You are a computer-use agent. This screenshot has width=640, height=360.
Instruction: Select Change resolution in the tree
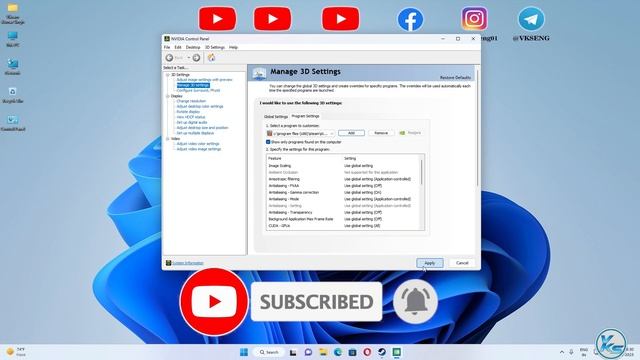coord(191,101)
